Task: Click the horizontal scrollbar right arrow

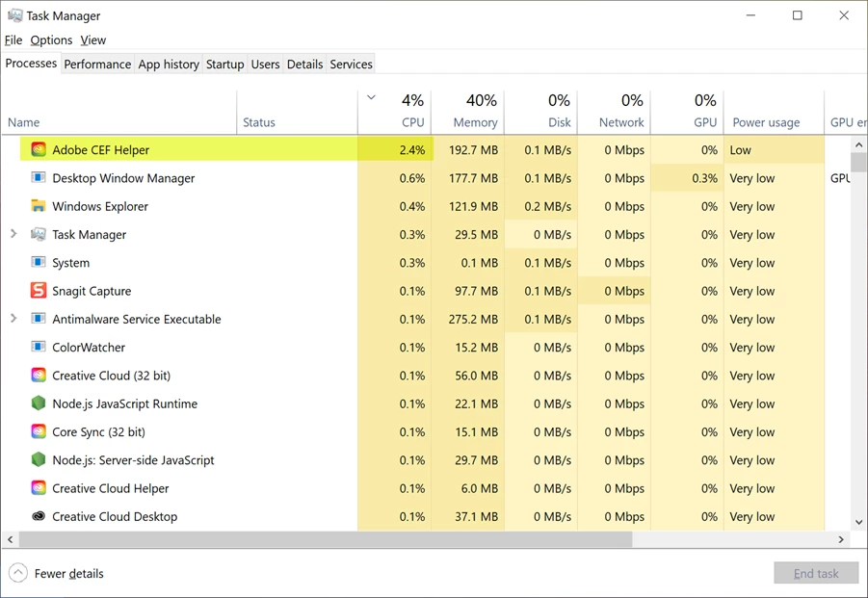Action: click(x=841, y=539)
